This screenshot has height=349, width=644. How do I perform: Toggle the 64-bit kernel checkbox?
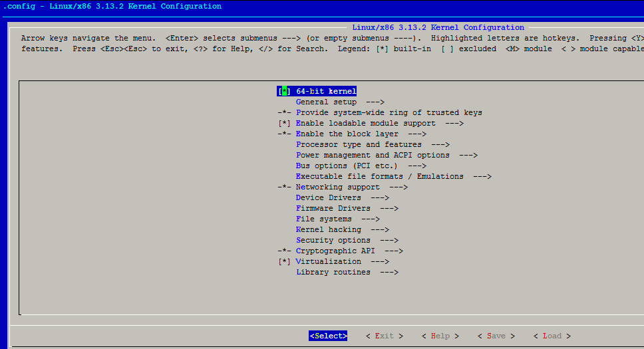pyautogui.click(x=284, y=91)
